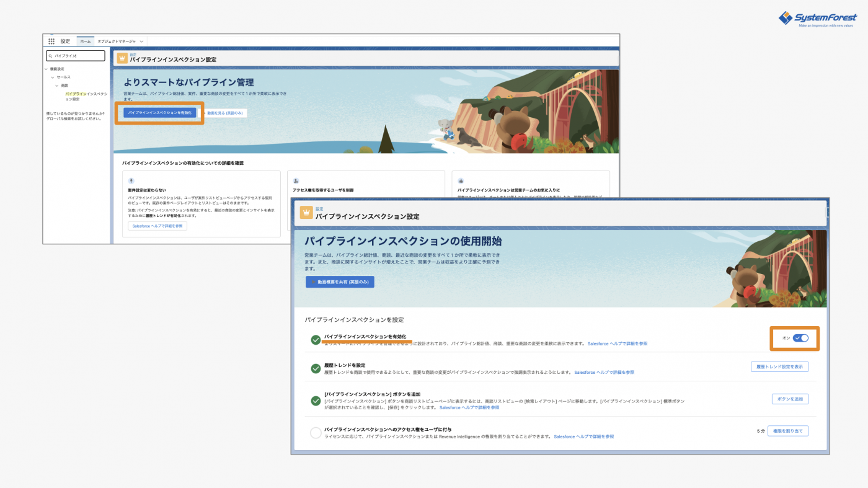Viewport: 868px width, 488px height.
Task: Click the empty circle beside アクセス権をユーザに付与
Action: [x=316, y=433]
